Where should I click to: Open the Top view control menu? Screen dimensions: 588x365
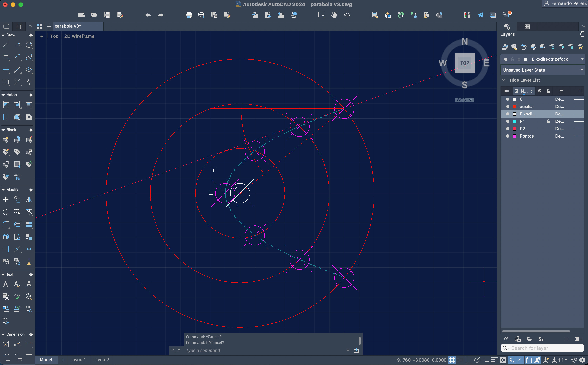click(55, 36)
